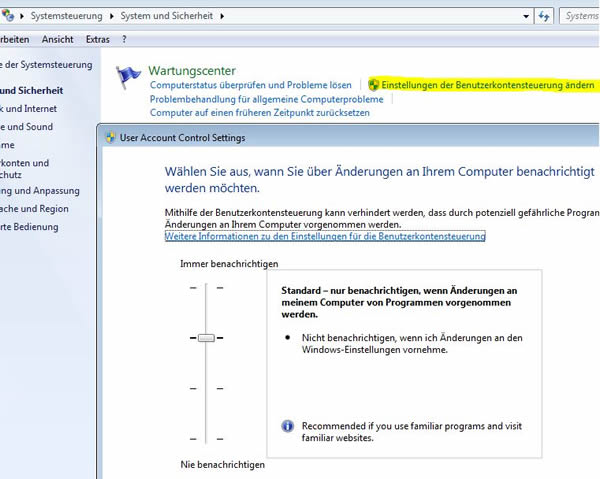Click the Wählen Sie aus heading text

[x=380, y=179]
